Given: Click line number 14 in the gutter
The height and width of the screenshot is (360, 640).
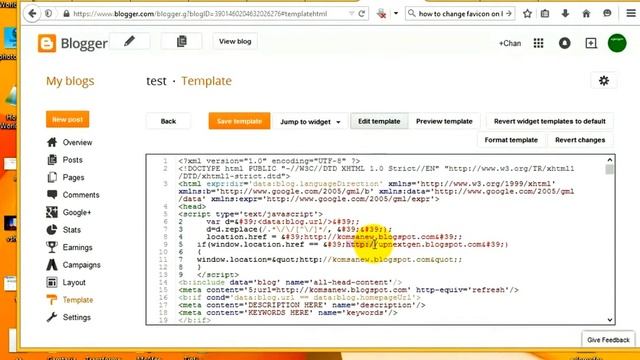Looking at the screenshot, I should tap(163, 282).
